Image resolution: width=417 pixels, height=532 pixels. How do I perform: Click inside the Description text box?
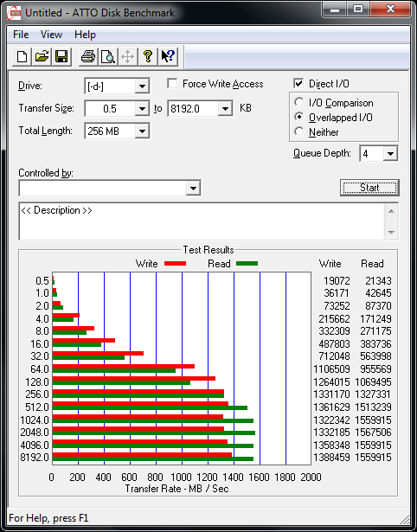(202, 221)
